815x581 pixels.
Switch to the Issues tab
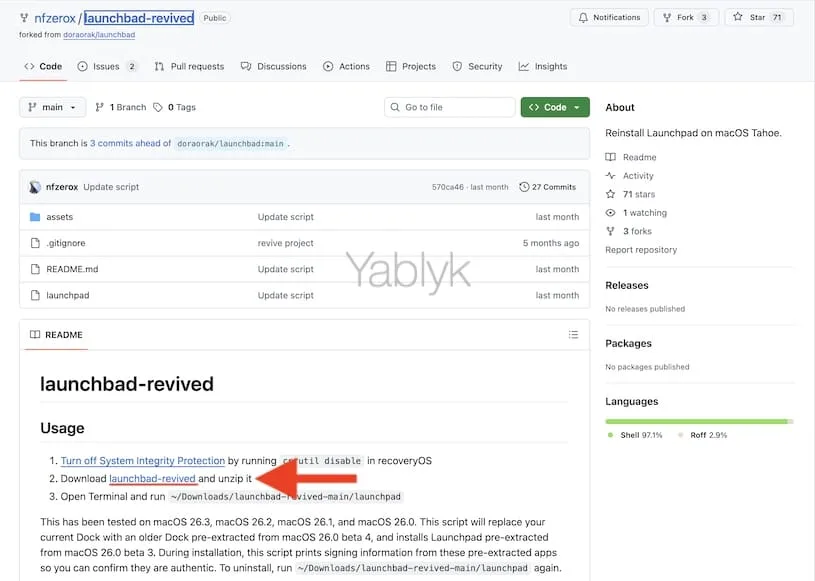tap(106, 66)
